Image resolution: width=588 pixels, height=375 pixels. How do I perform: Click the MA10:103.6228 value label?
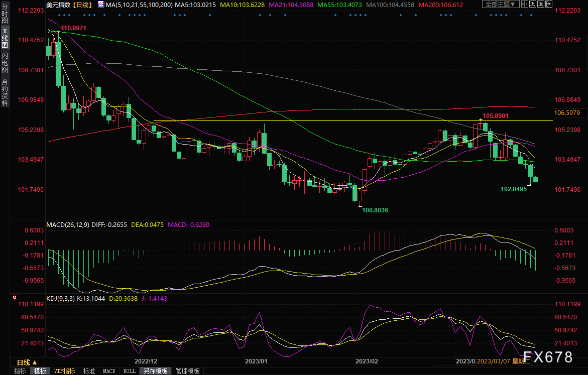(x=242, y=5)
